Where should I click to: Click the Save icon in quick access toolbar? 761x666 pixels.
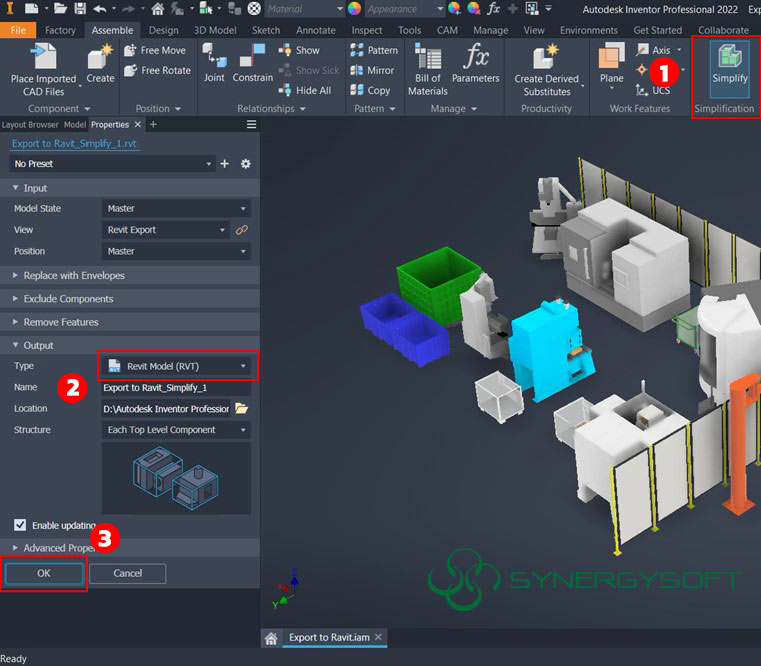tap(80, 9)
